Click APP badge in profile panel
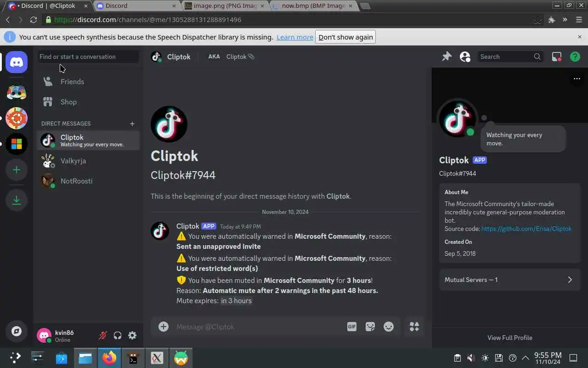This screenshot has height=368, width=588. coord(480,160)
